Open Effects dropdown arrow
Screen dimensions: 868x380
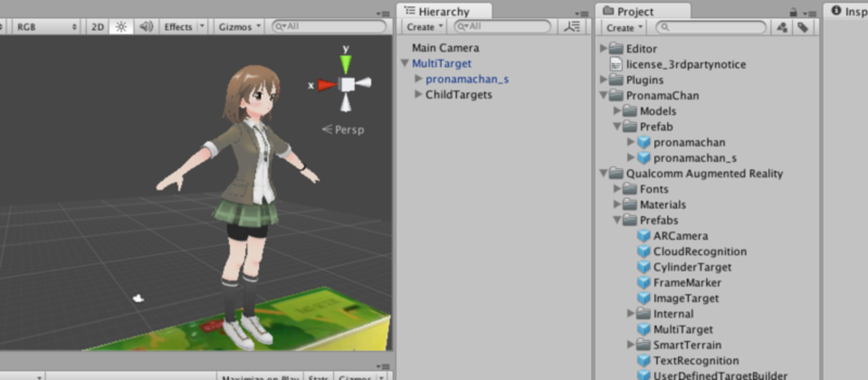click(x=202, y=27)
